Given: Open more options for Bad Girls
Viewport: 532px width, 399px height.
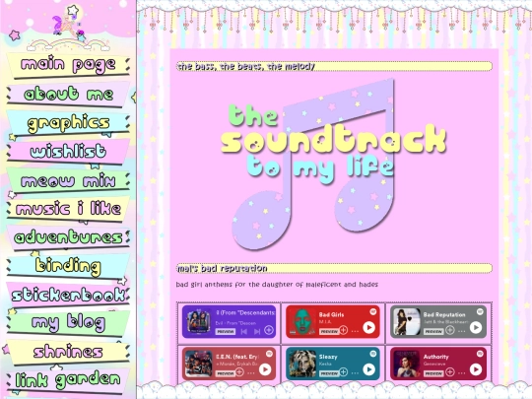Looking at the screenshot, I should (x=355, y=331).
